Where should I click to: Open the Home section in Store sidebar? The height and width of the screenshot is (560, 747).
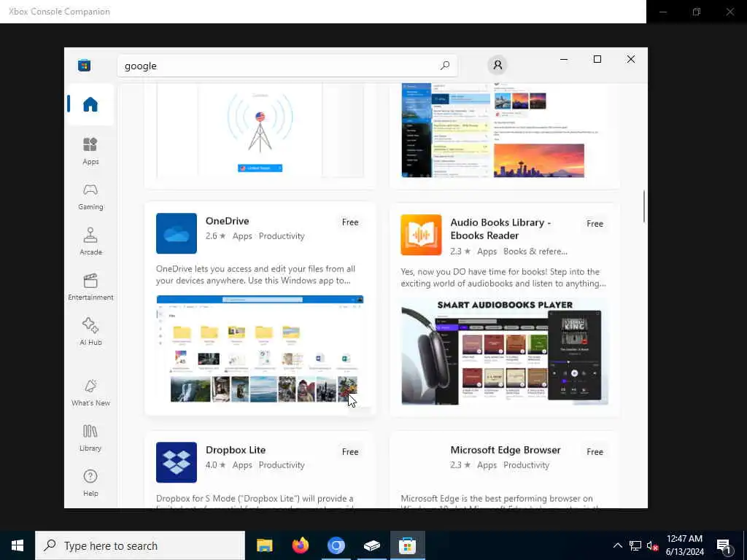[90, 104]
